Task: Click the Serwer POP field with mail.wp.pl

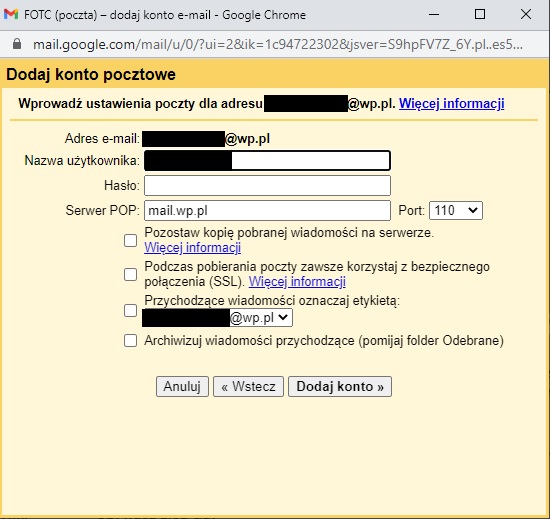Action: (267, 211)
